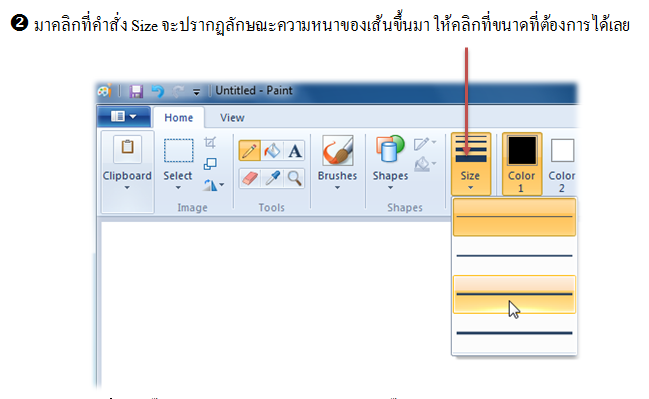Click the Save icon in title bar
The image size is (649, 399).
click(x=136, y=91)
